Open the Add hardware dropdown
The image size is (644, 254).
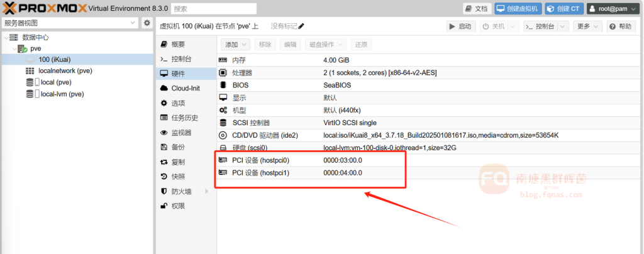(236, 45)
